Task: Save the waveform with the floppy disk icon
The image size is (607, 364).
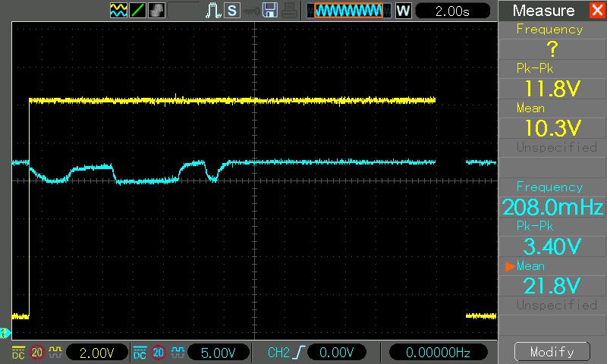Action: click(270, 11)
